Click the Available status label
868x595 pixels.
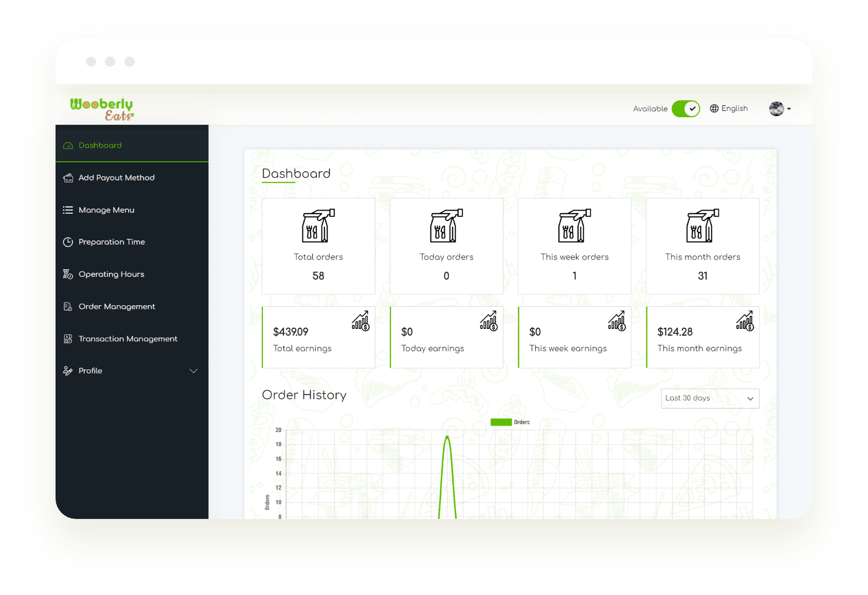650,109
